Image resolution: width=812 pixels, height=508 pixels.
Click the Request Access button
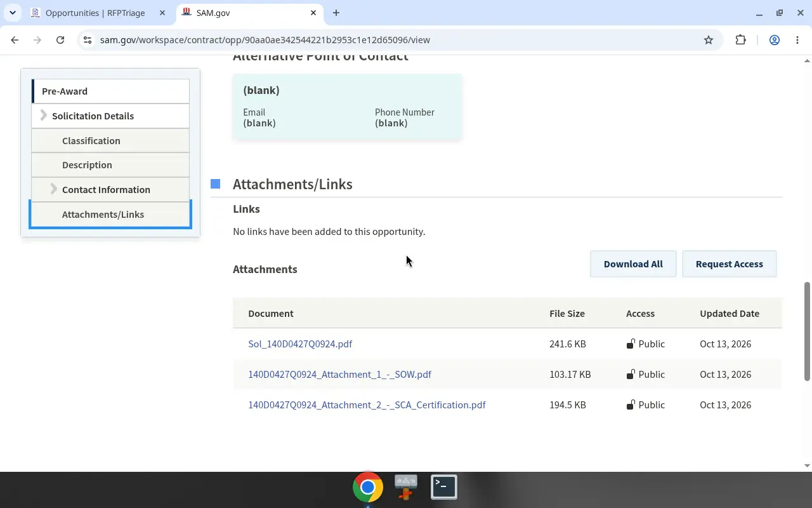(x=730, y=264)
